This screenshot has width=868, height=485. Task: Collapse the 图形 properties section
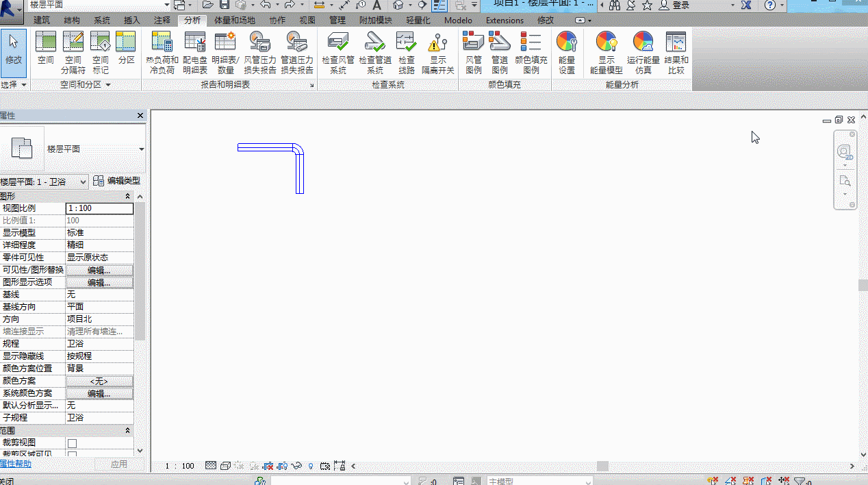[x=127, y=197]
